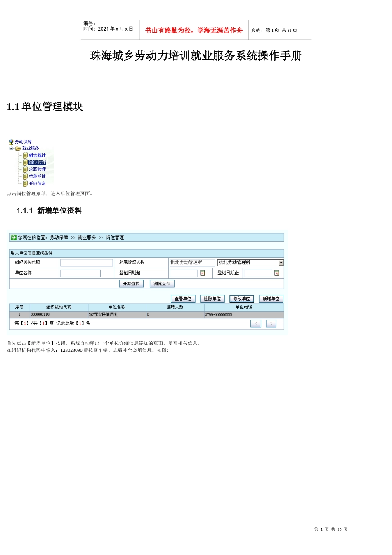Click the pagination text 记录总数【1】条
Screen dimensions: 392x555
(73, 323)
